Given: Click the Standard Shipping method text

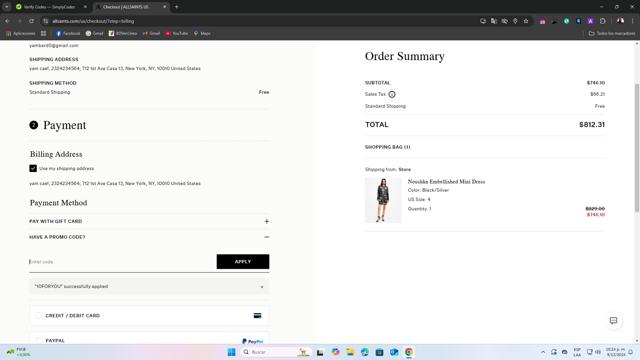Looking at the screenshot, I should [49, 92].
